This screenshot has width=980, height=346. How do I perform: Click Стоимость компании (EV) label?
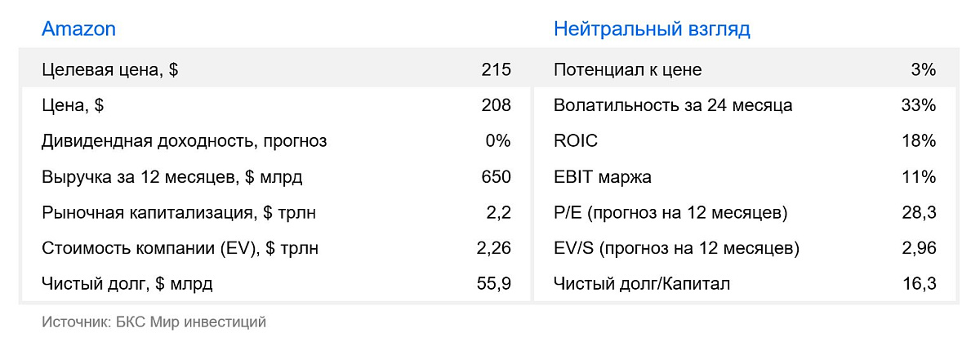[180, 248]
